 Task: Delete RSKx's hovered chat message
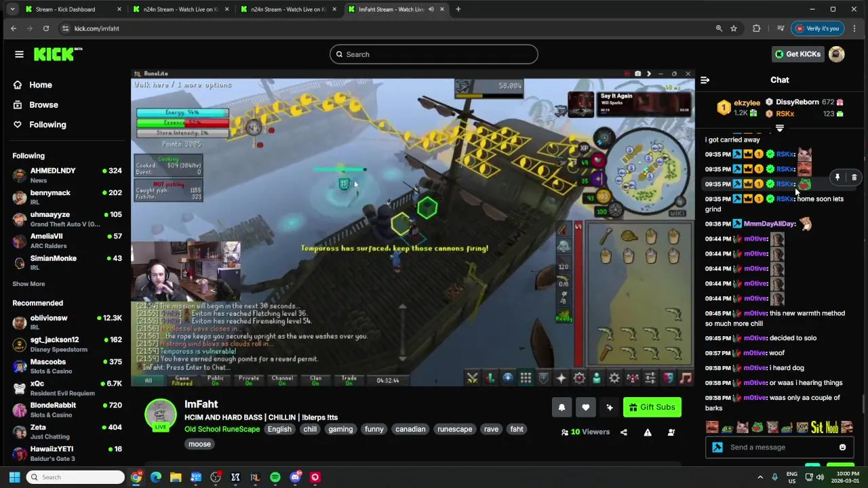pyautogui.click(x=854, y=178)
